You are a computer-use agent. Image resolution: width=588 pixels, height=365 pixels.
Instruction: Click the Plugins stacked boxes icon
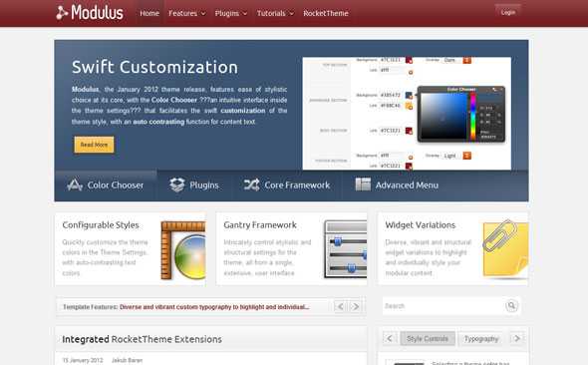pyautogui.click(x=177, y=184)
